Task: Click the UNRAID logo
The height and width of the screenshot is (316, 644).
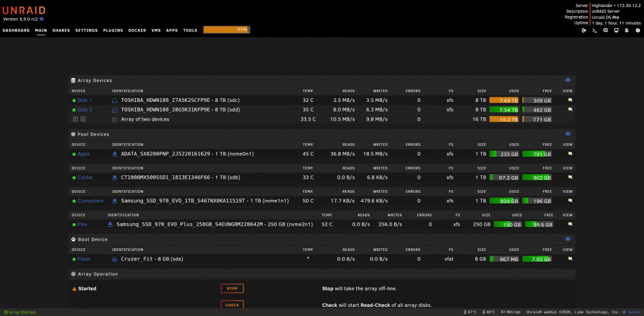Action: (24, 11)
